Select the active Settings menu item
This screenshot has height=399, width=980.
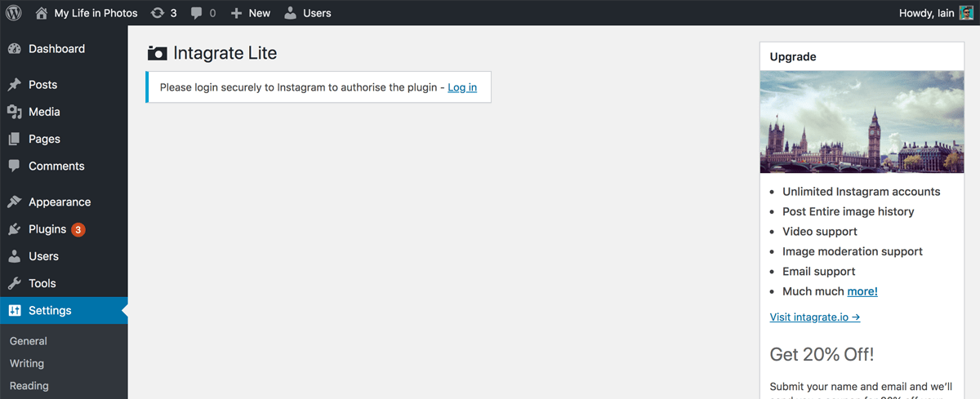[x=64, y=310]
